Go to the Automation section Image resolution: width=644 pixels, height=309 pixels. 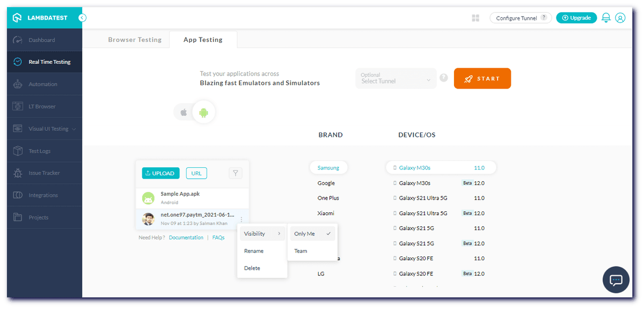[x=45, y=84]
